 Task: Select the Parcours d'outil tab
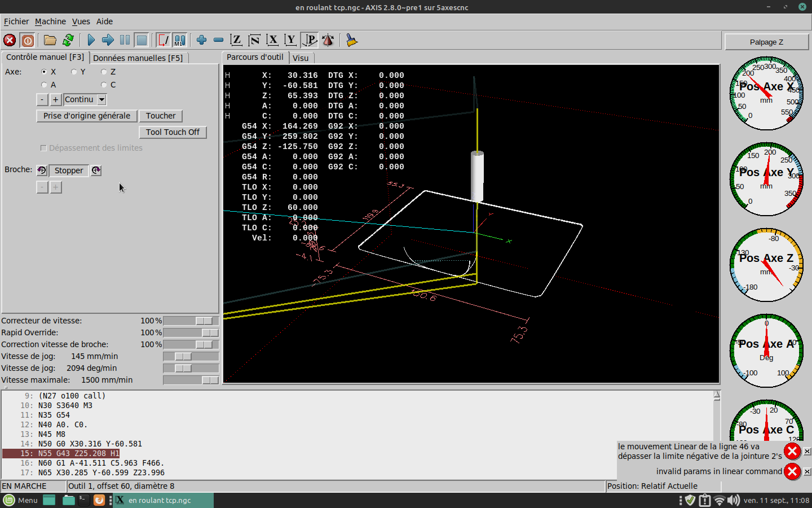[255, 57]
